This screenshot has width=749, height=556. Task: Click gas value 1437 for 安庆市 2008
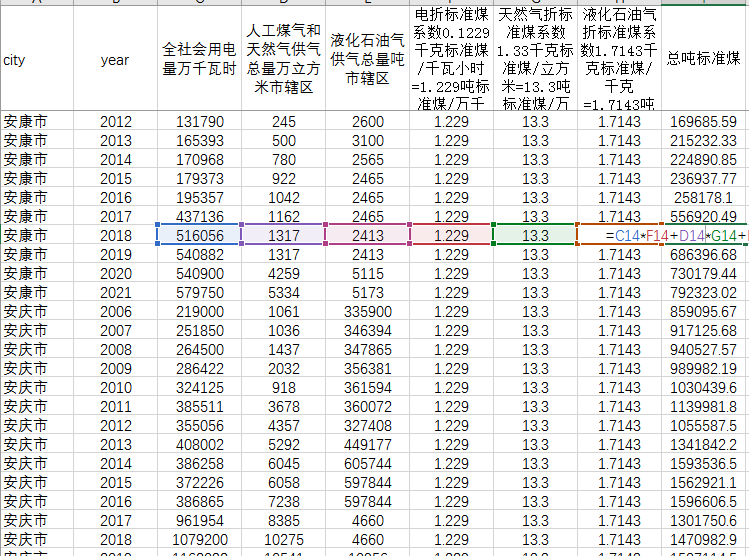coord(284,350)
